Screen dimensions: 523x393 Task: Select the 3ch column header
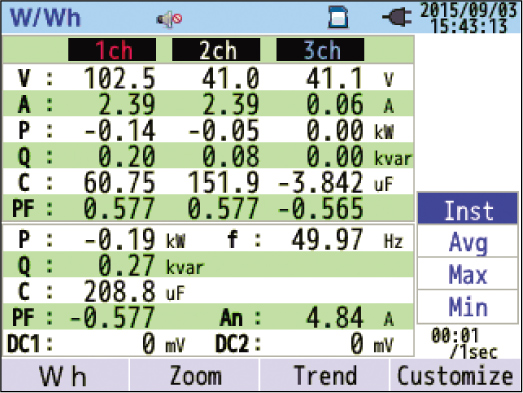pyautogui.click(x=320, y=50)
